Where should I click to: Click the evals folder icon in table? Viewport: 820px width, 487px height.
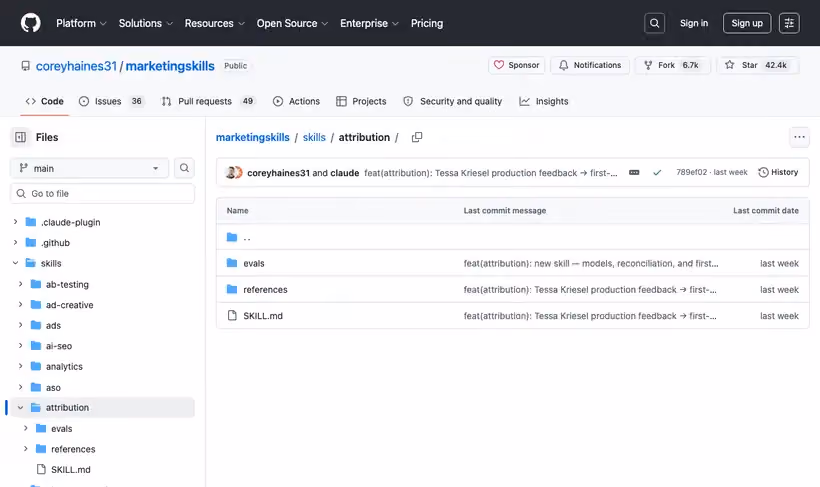tap(232, 263)
